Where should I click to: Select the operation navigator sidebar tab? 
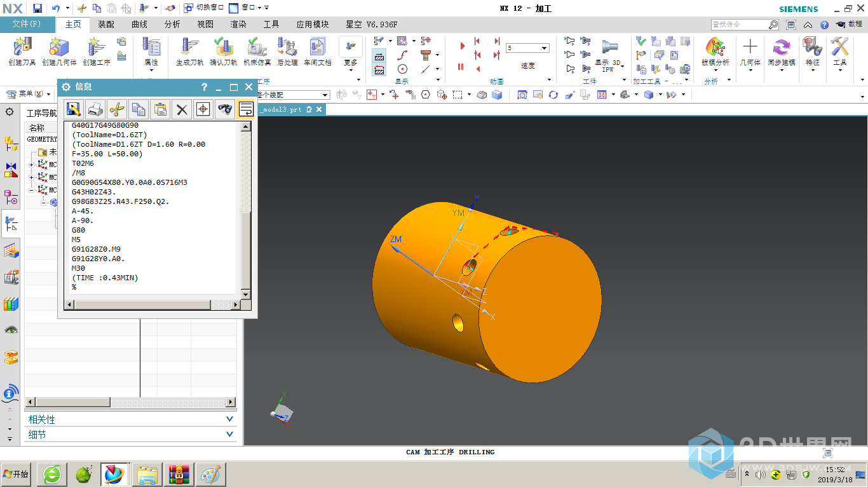tap(11, 224)
